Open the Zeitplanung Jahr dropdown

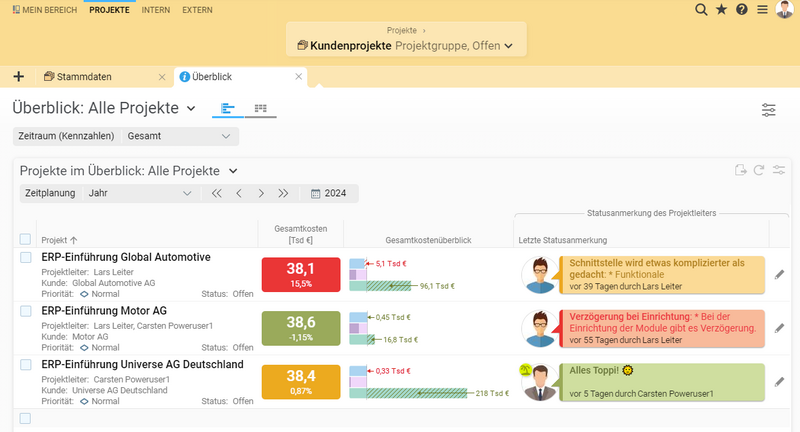pyautogui.click(x=139, y=193)
